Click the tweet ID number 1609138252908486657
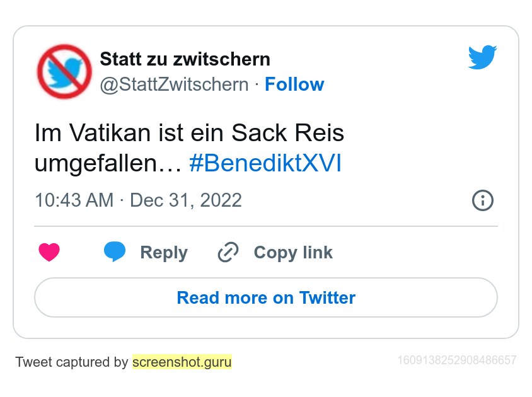Viewport: 532px width, 397px height. coord(456,360)
